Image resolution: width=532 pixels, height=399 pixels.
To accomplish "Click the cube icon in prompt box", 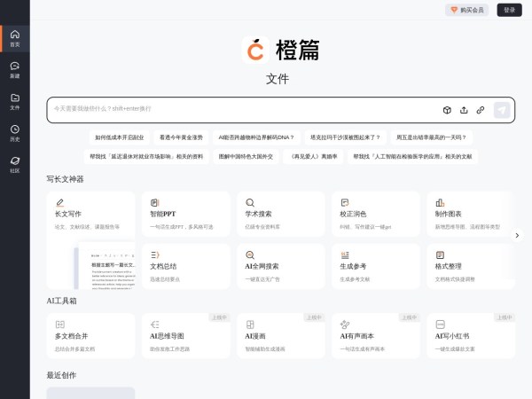I will click(447, 110).
